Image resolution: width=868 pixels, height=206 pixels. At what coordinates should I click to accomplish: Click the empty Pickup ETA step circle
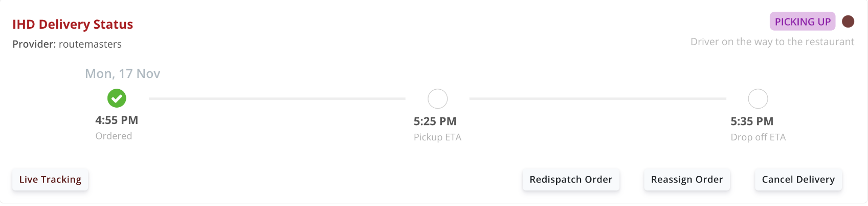click(437, 98)
